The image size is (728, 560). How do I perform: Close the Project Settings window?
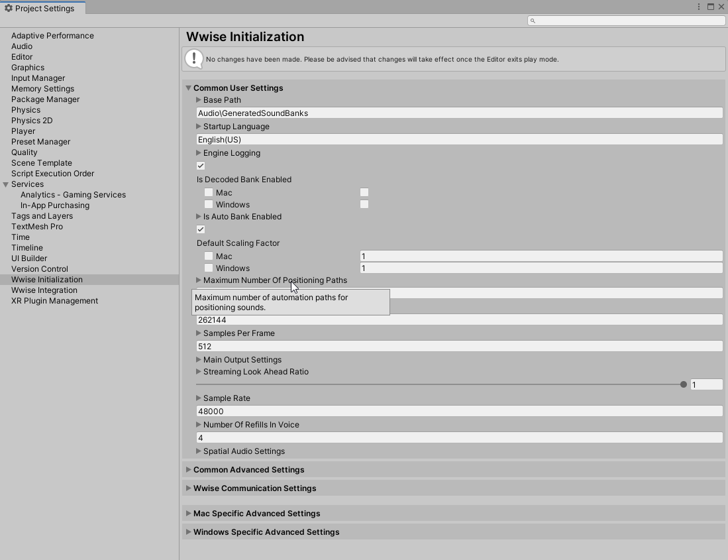[721, 7]
